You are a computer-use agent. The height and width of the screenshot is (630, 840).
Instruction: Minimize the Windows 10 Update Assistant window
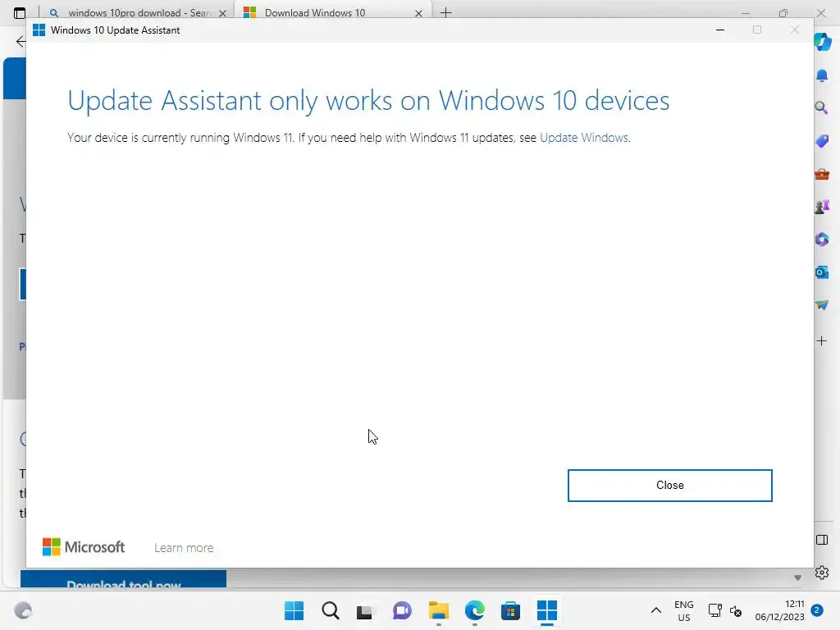click(720, 30)
